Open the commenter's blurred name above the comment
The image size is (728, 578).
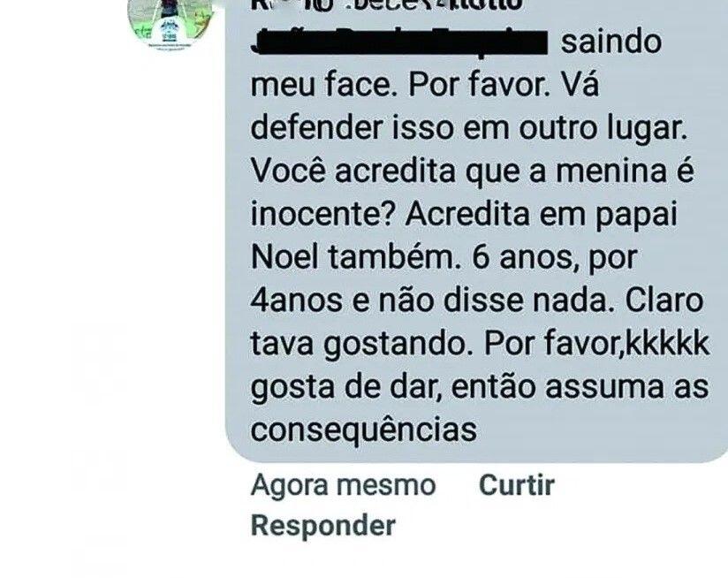(387, 5)
